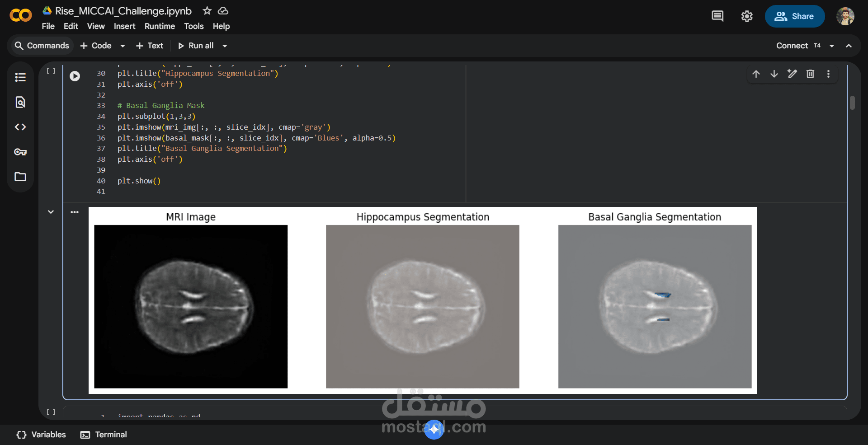Click the execution bracket of first cell
The width and height of the screenshot is (868, 445).
[51, 71]
